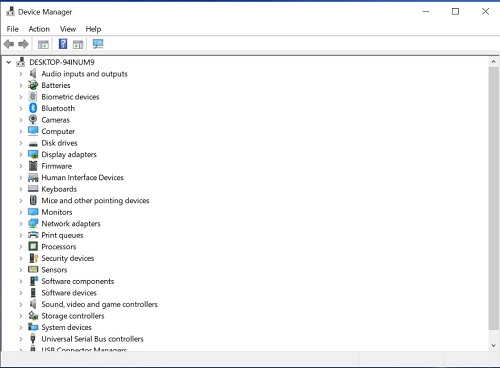Select the Bluetooth category icon

coord(33,108)
